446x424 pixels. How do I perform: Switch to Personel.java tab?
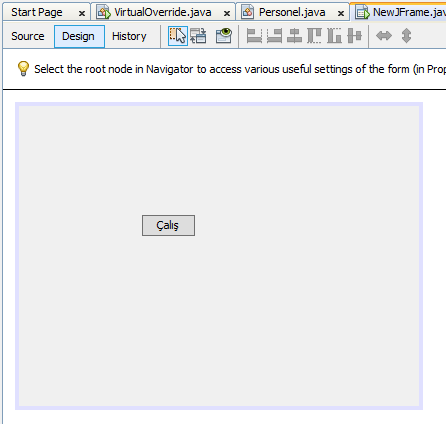click(292, 12)
